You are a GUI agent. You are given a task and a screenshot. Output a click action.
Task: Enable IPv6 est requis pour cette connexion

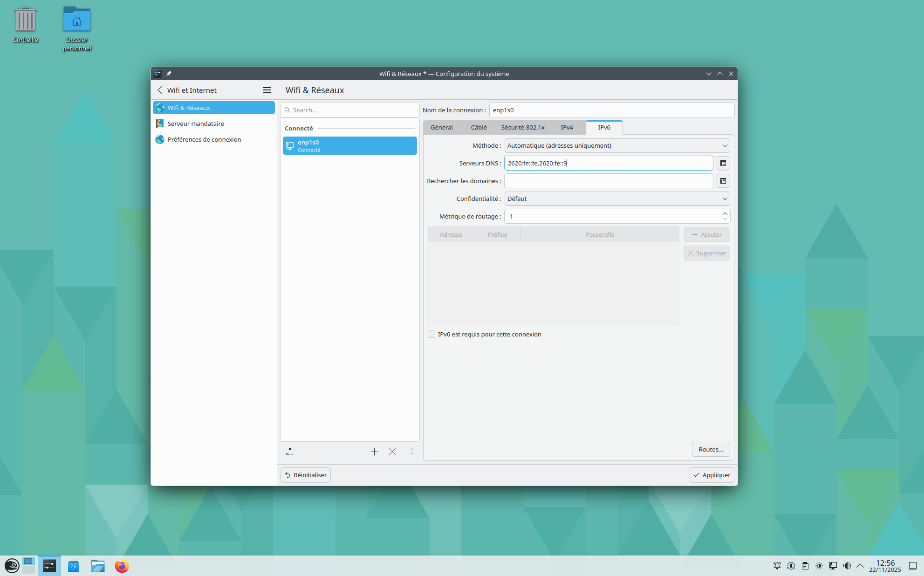(431, 334)
